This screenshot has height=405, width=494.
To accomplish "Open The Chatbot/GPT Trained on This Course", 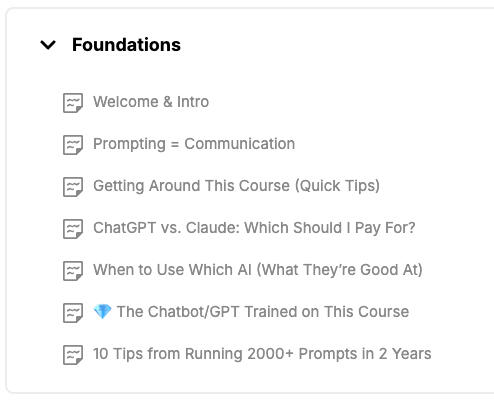I will pyautogui.click(x=251, y=312).
